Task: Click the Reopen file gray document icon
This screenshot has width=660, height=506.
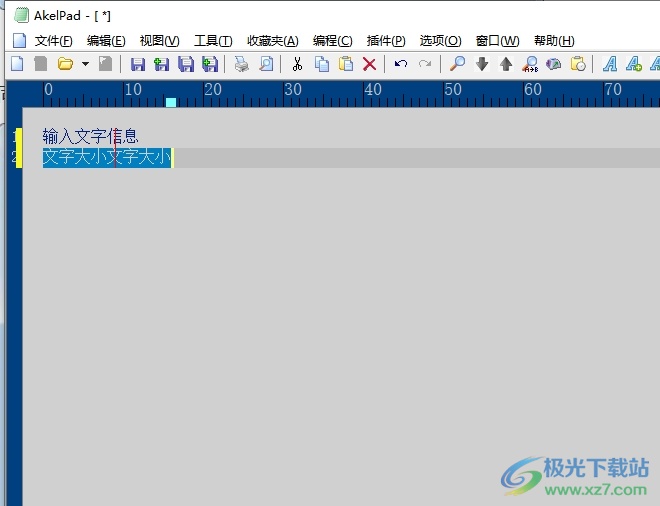Action: 105,64
